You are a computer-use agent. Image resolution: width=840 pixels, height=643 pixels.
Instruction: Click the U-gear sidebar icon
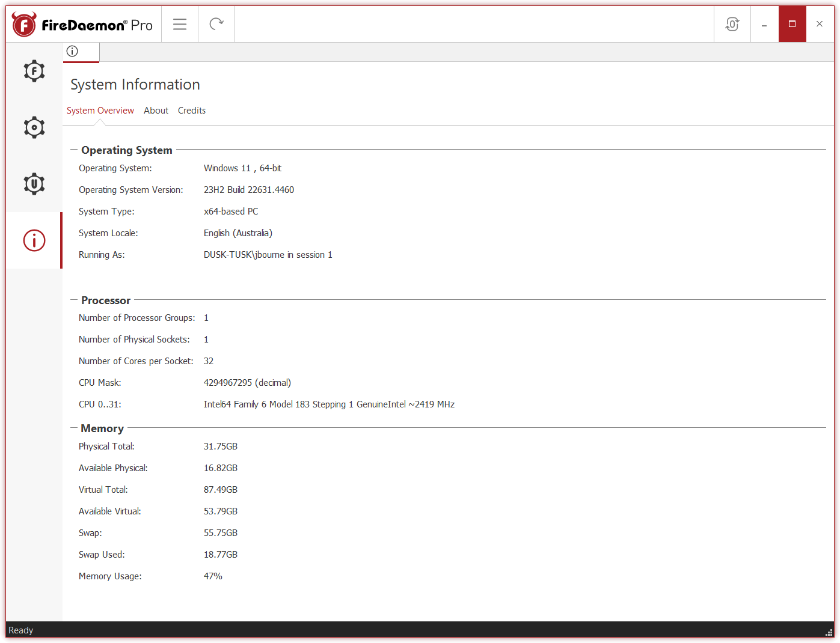pos(34,183)
